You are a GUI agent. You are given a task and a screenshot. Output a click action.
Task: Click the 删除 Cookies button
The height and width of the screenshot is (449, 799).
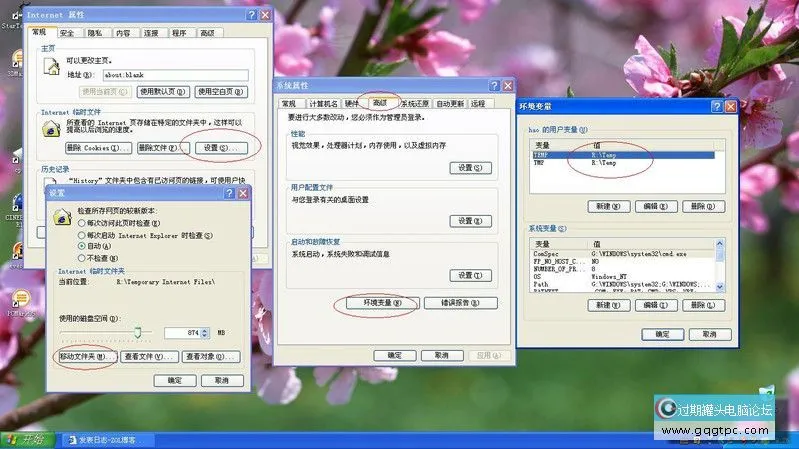coord(99,148)
